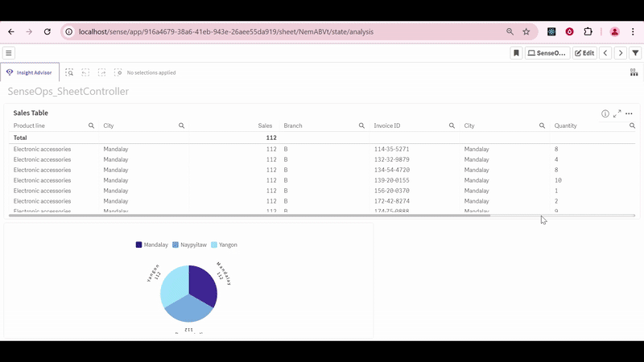This screenshot has height=362, width=644.
Task: Step back in selections
Action: 85,72
